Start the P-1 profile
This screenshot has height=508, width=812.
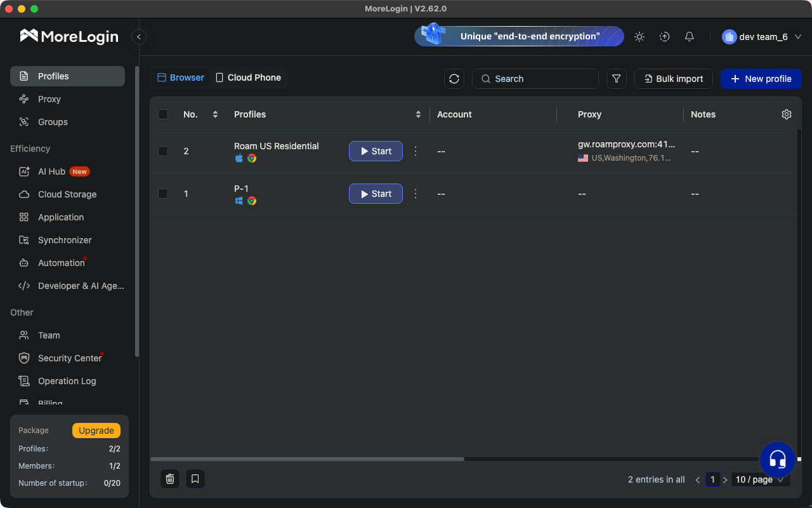[376, 194]
